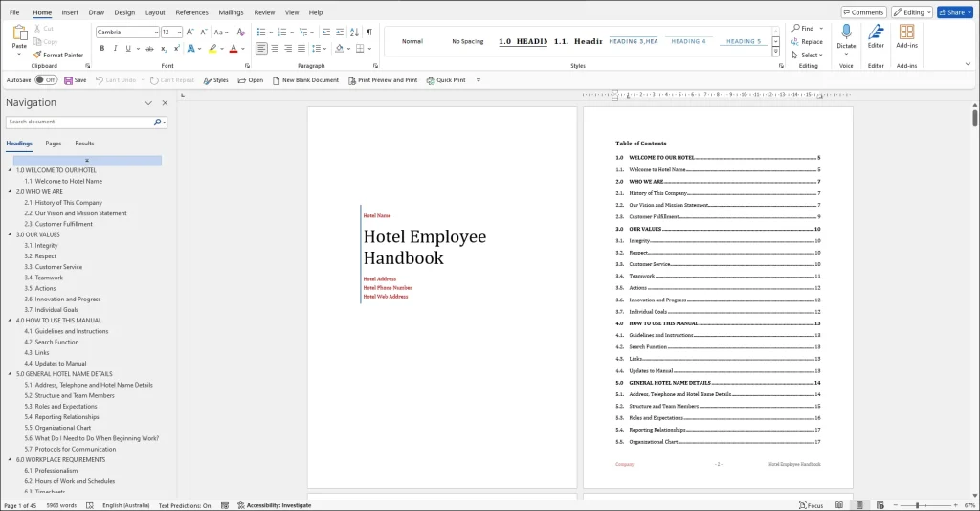980x511 pixels.
Task: Adjust the zoom slider
Action: (x=917, y=504)
